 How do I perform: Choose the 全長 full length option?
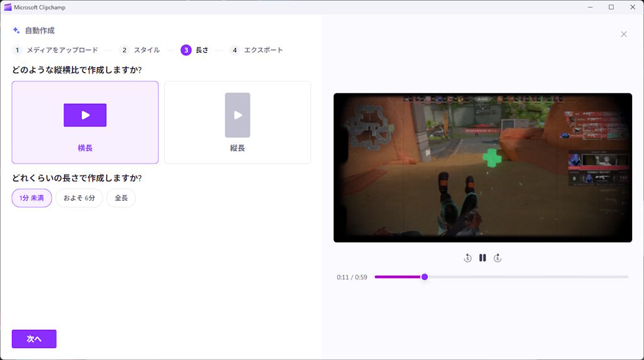[121, 198]
